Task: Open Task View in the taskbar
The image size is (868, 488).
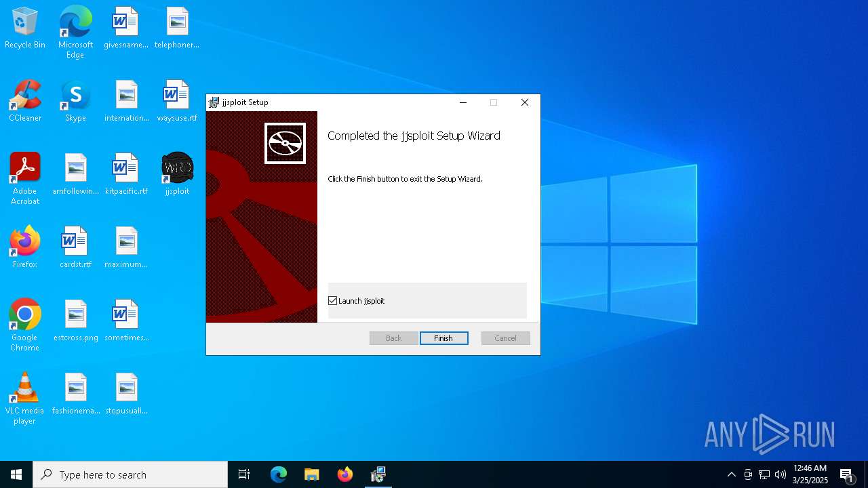Action: coord(244,474)
